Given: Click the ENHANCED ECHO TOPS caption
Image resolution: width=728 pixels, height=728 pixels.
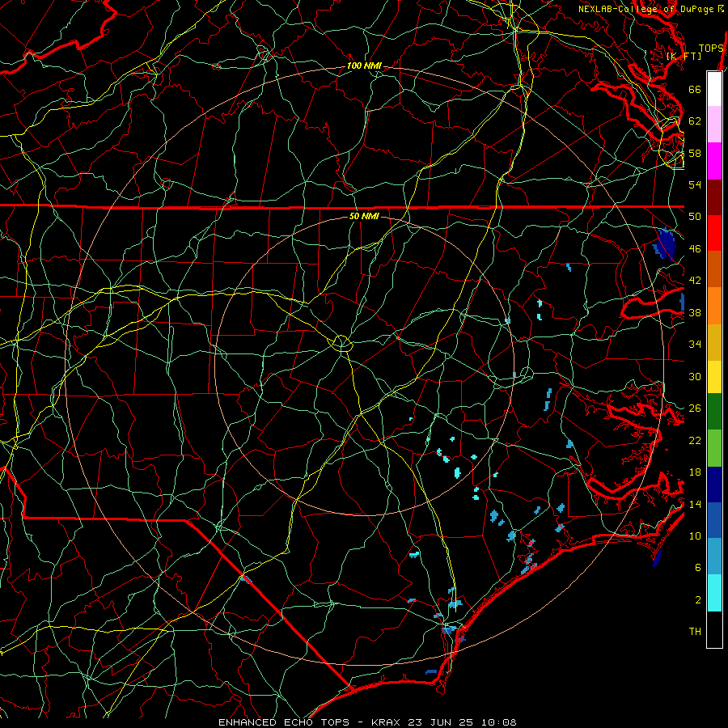Looking at the screenshot, I should point(287,722).
